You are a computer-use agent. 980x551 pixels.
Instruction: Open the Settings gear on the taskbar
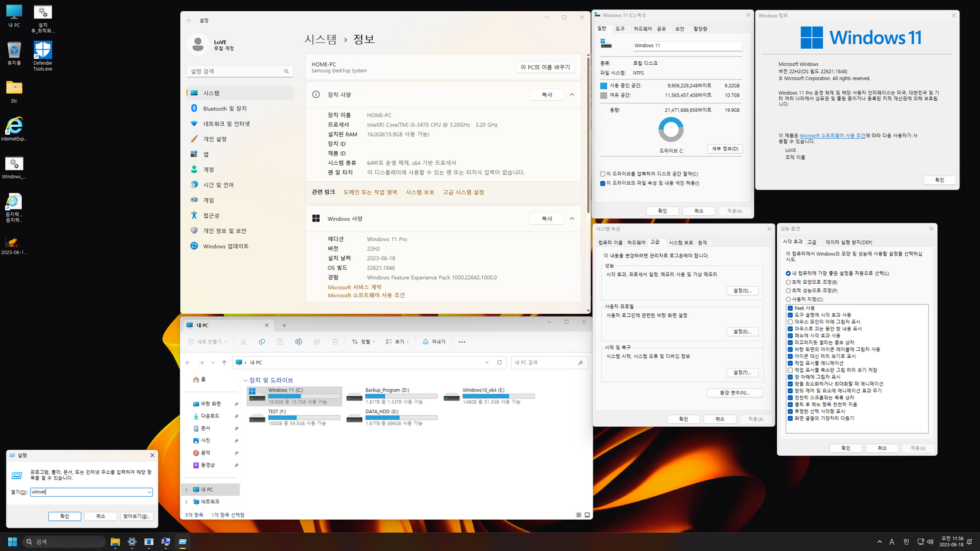tap(132, 542)
